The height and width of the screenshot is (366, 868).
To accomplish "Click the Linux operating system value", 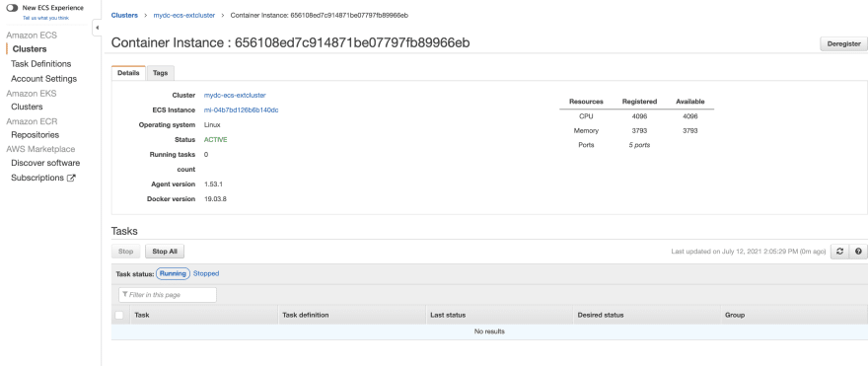I will coord(212,125).
